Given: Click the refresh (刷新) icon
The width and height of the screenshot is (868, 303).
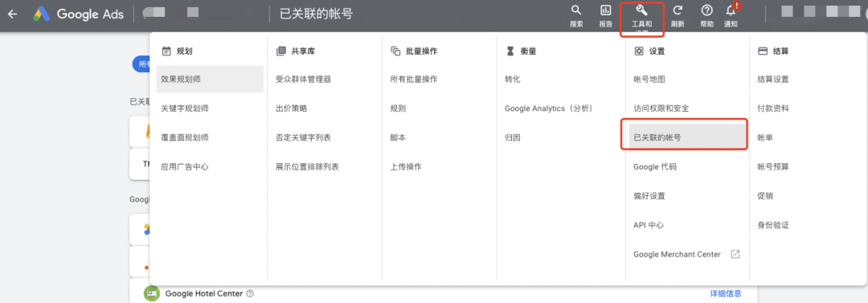Looking at the screenshot, I should point(678,16).
